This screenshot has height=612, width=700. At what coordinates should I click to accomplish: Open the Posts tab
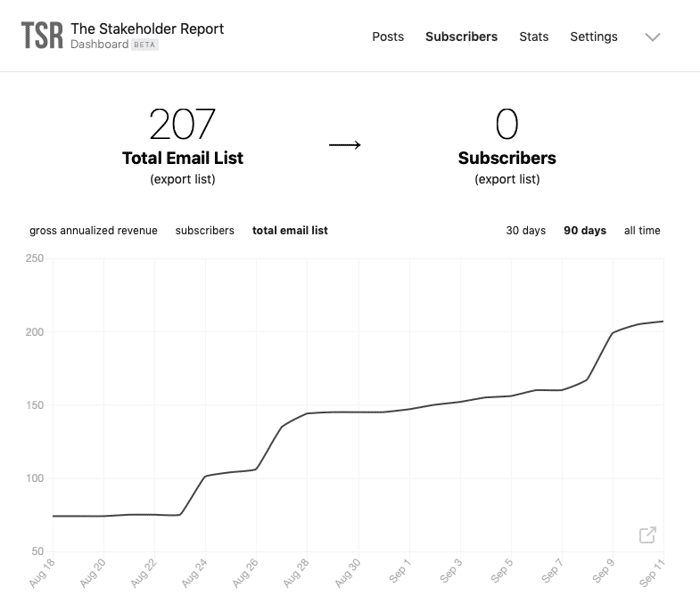pos(388,37)
